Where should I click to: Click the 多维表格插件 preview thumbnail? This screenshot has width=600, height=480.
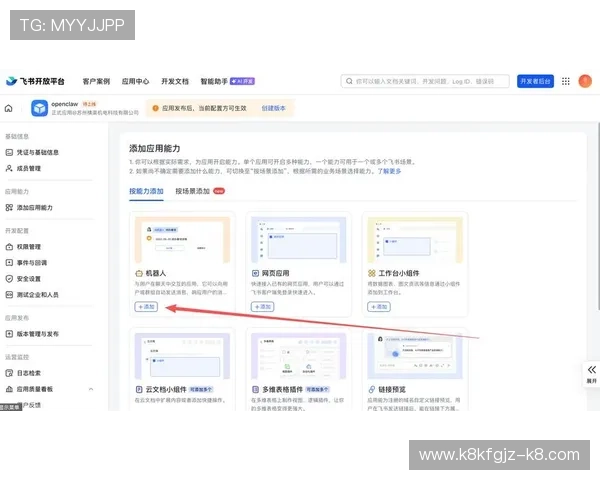coord(299,356)
